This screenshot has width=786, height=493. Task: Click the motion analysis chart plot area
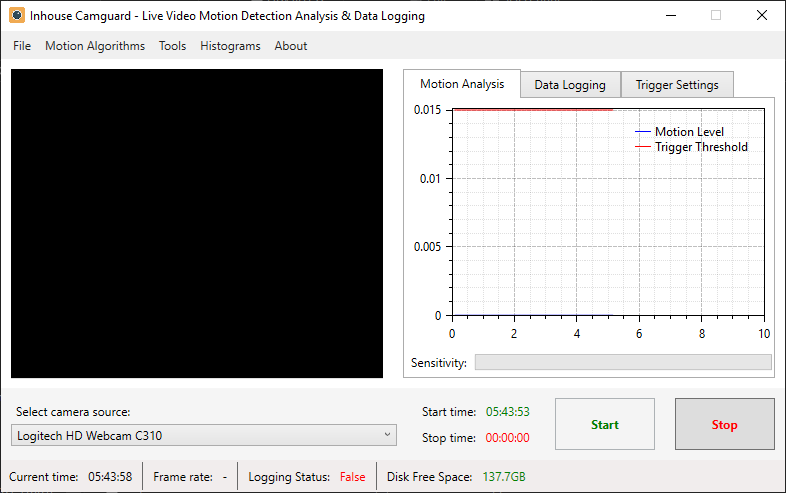pyautogui.click(x=608, y=212)
